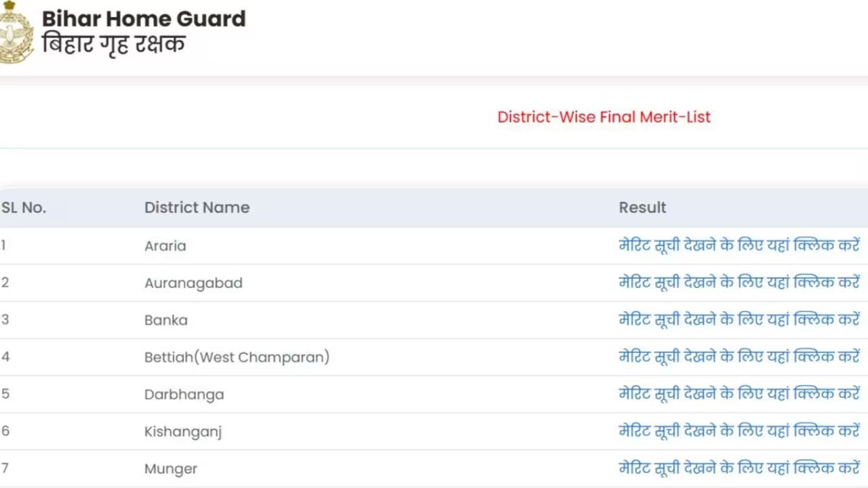Open merit list link for Darbhanga
This screenshot has width=868, height=488.
pos(739,394)
